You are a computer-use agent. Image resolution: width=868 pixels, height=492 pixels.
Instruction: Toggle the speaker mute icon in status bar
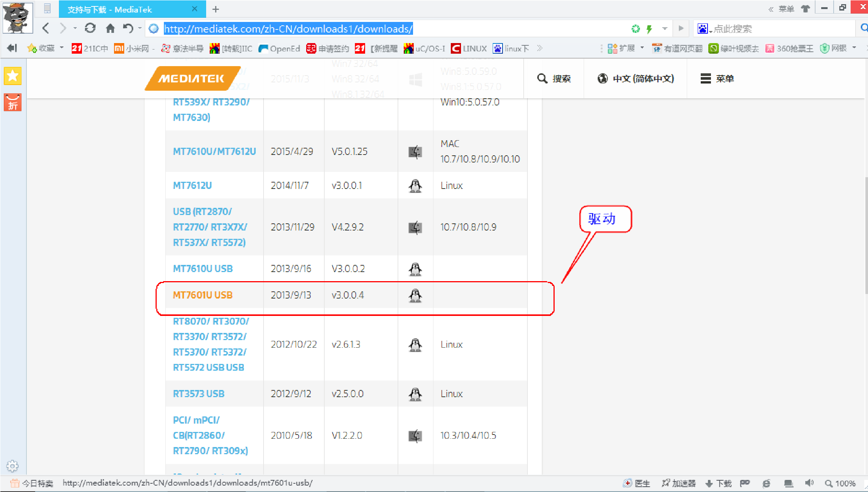pyautogui.click(x=809, y=483)
